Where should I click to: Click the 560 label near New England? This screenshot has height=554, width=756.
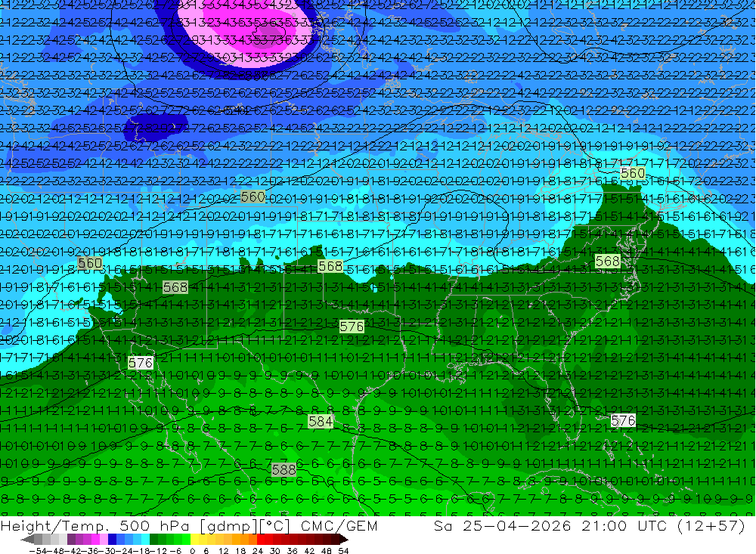click(x=633, y=173)
